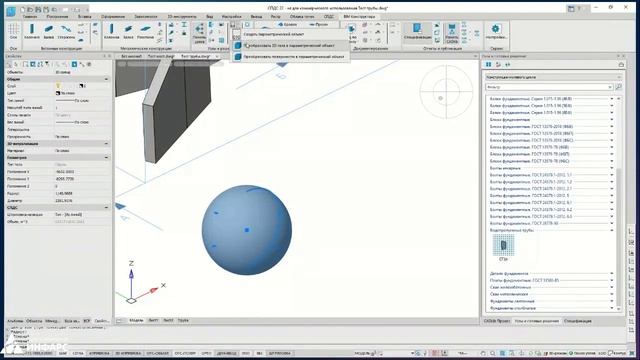Toggle ШАГ snap mode in status bar

(62, 353)
